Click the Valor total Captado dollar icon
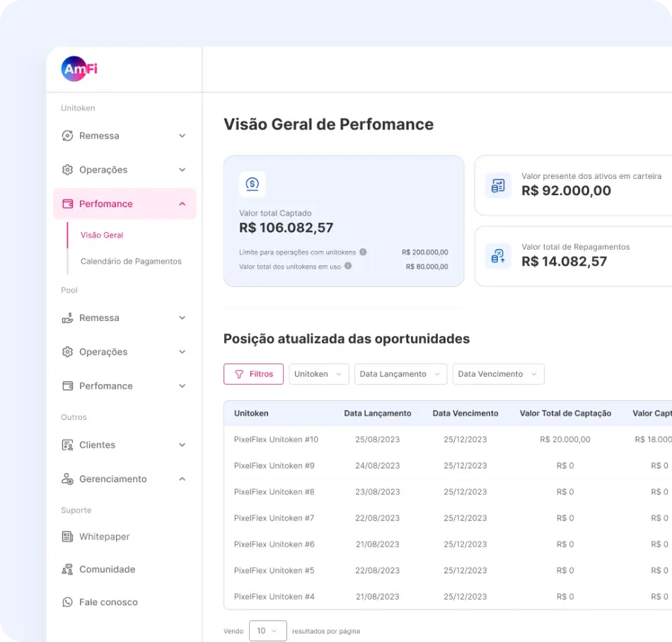Image resolution: width=672 pixels, height=642 pixels. coord(253,185)
